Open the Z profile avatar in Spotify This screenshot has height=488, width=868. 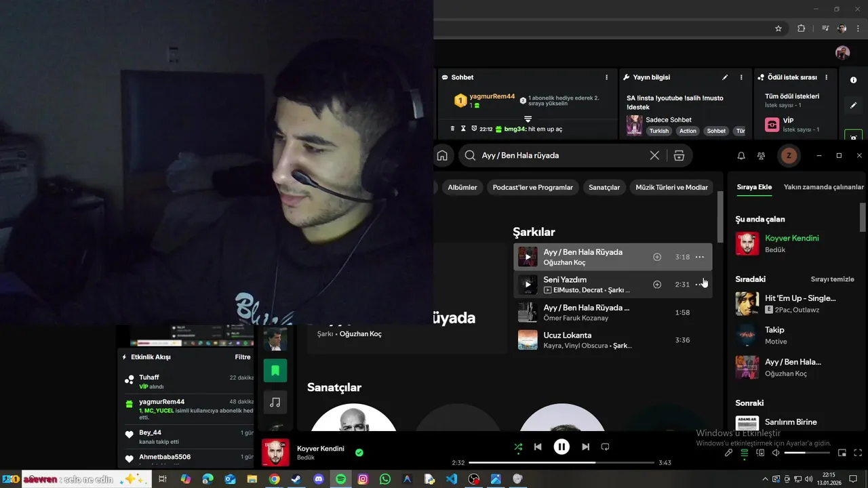tap(788, 155)
